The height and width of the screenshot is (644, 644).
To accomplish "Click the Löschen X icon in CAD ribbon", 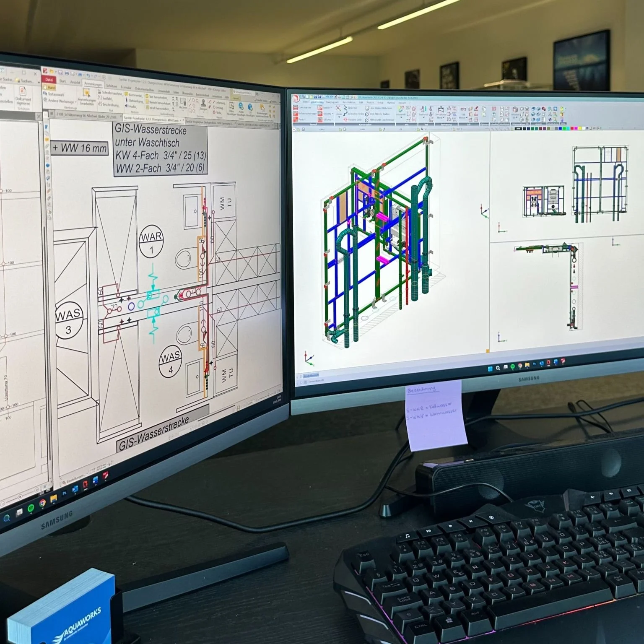I will coord(338,109).
